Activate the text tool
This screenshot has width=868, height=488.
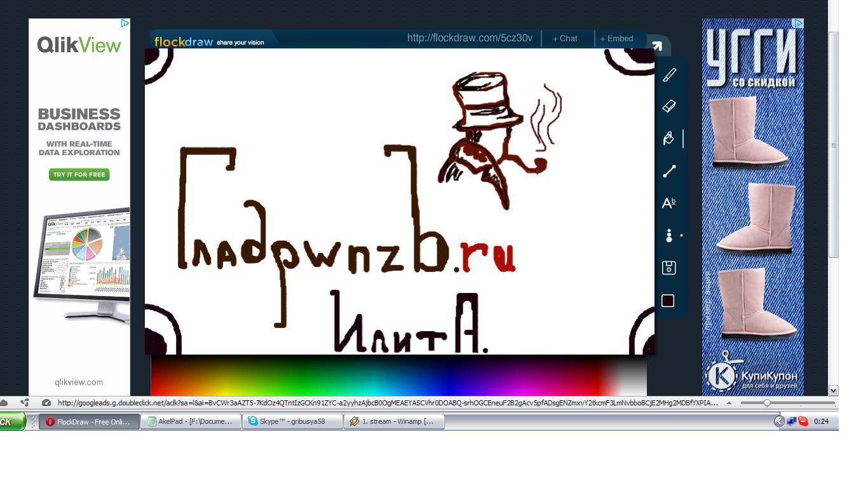pos(668,203)
